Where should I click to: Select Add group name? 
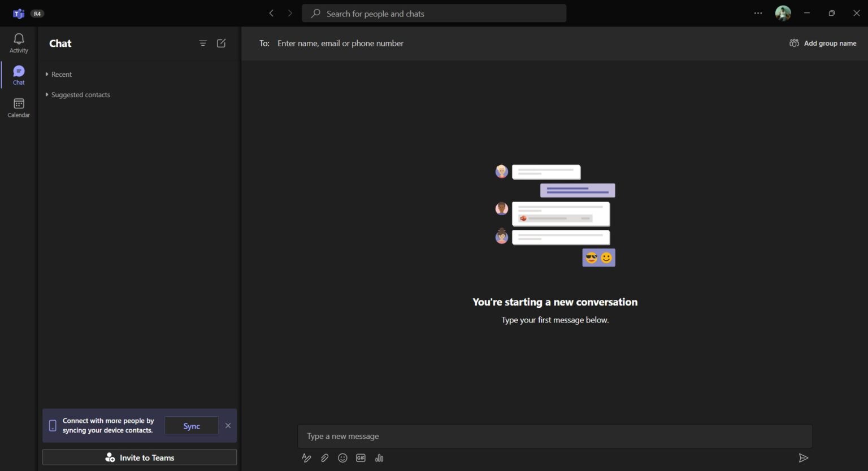pos(823,43)
